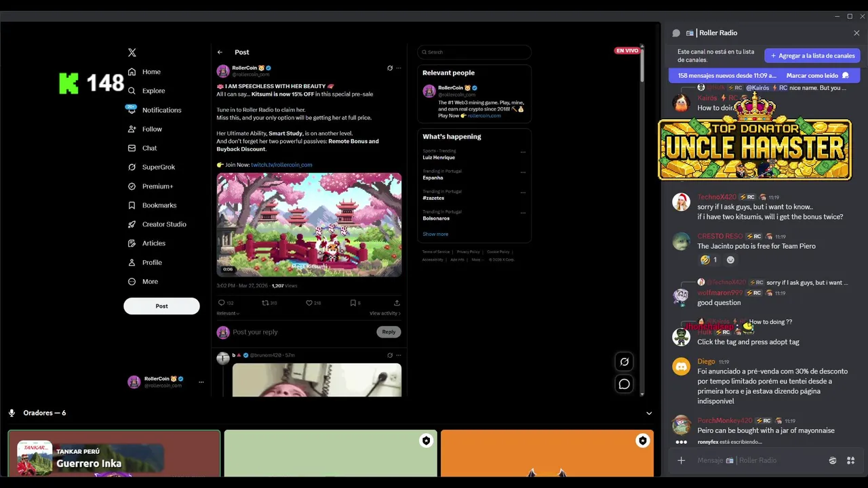Click the Profile person icon

(132, 262)
